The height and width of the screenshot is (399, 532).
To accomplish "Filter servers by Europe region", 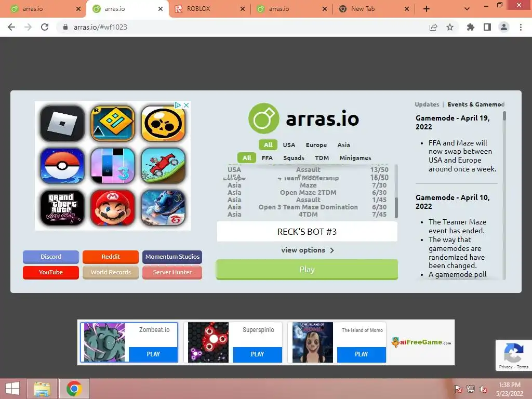I will (316, 145).
